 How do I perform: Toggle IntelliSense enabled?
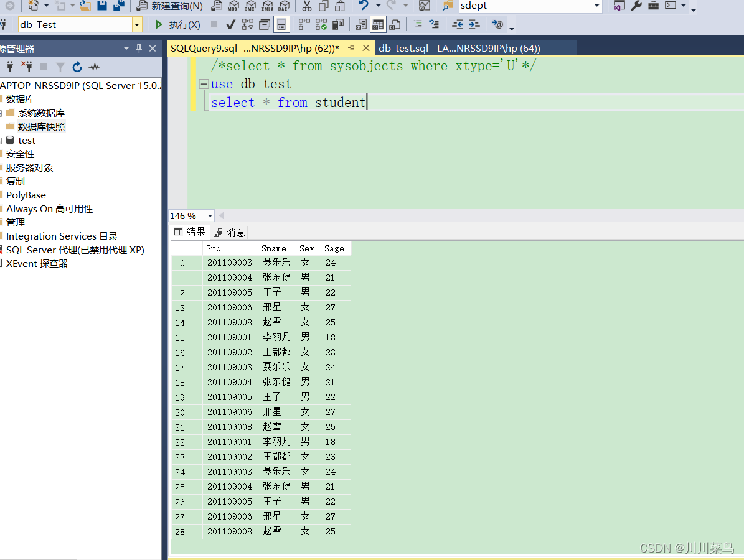282,25
